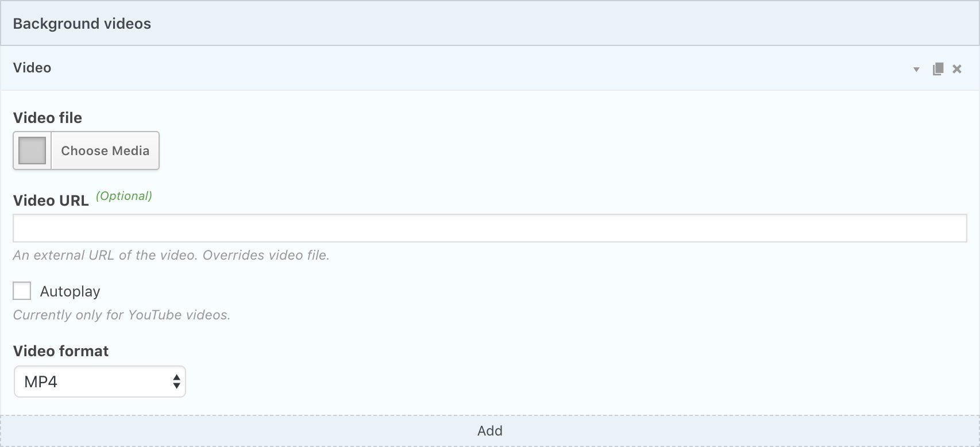980x447 pixels.
Task: Click the Autoplay label text
Action: 70,291
